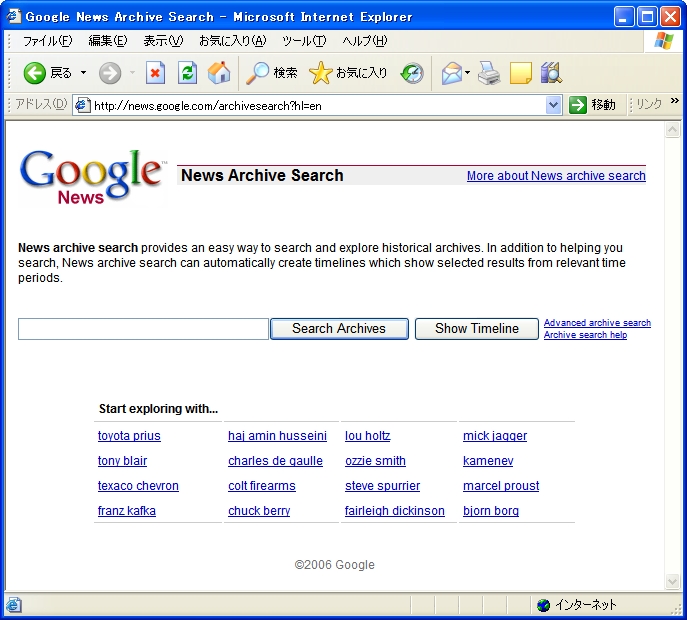Click the IE icon in title bar
This screenshot has height=620, width=687.
click(x=14, y=16)
